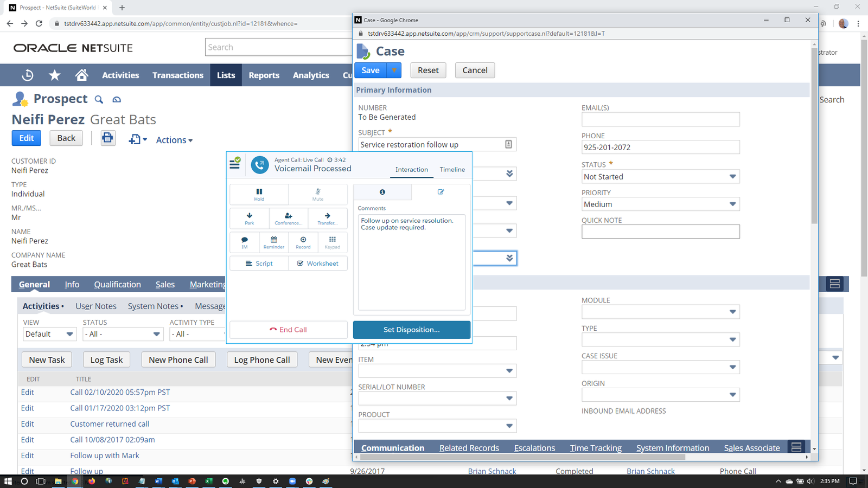The width and height of the screenshot is (868, 488).
Task: Open the call widget hamburger menu
Action: coord(235,163)
